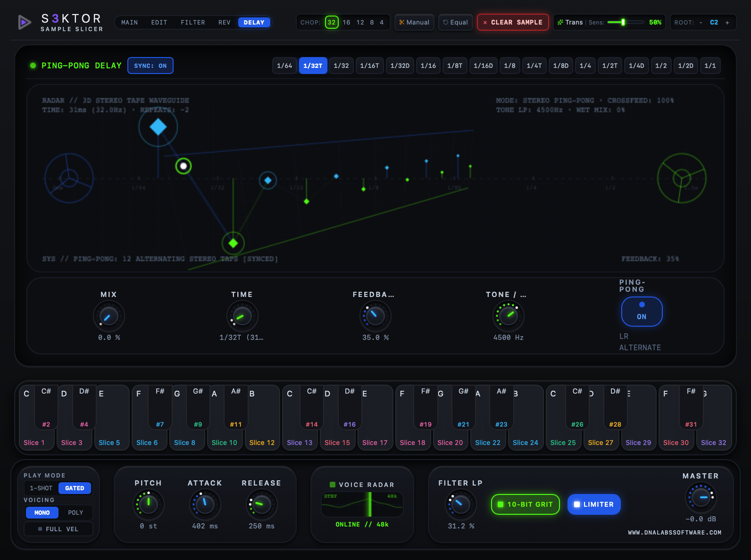Toggle the SYNC: ON button
This screenshot has width=751, height=560.
[x=150, y=66]
